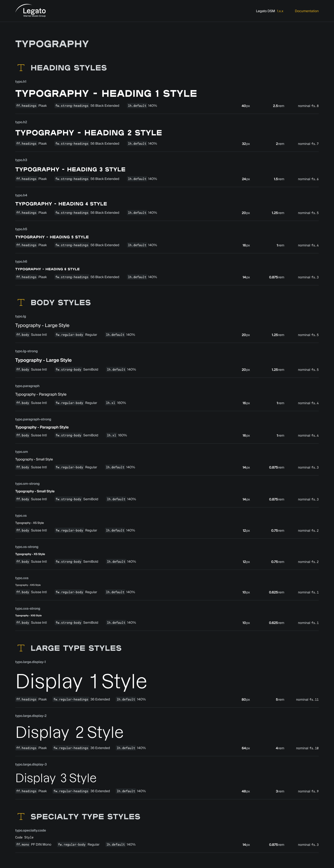Click lh.xl token under typo.paragraph
The image size is (334, 868).
tap(111, 403)
